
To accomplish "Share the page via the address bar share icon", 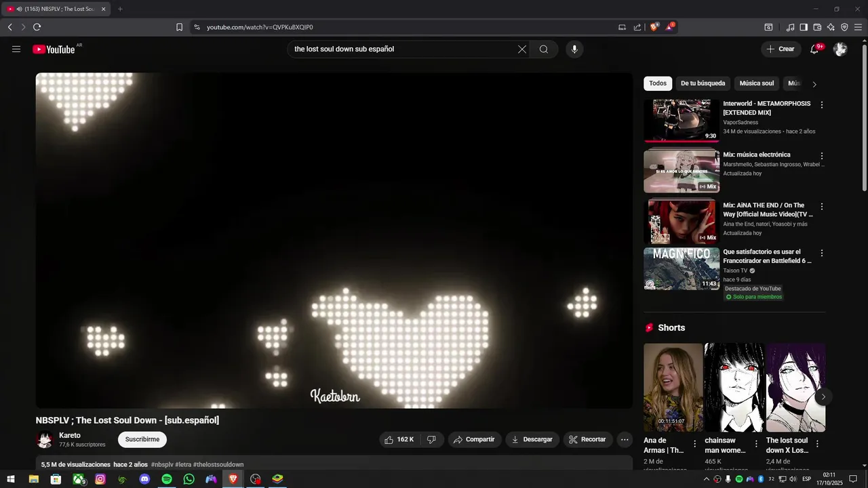I will tap(637, 27).
